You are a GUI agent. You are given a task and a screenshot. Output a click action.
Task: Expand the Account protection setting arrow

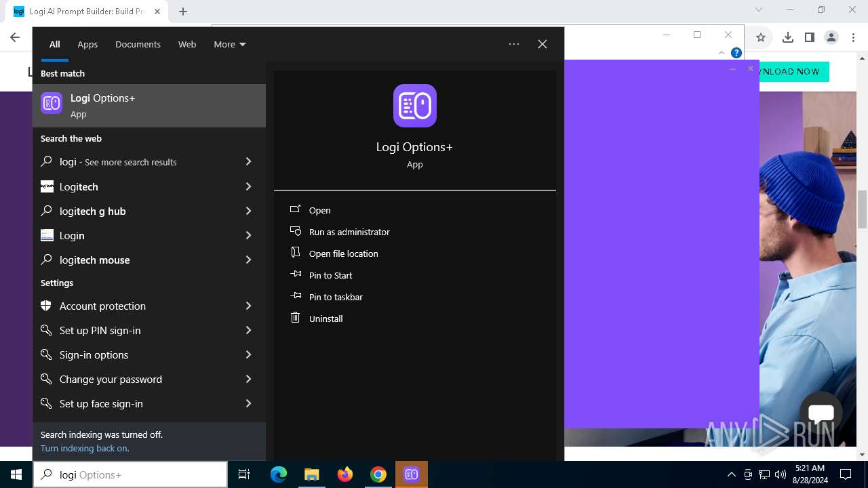tap(248, 306)
